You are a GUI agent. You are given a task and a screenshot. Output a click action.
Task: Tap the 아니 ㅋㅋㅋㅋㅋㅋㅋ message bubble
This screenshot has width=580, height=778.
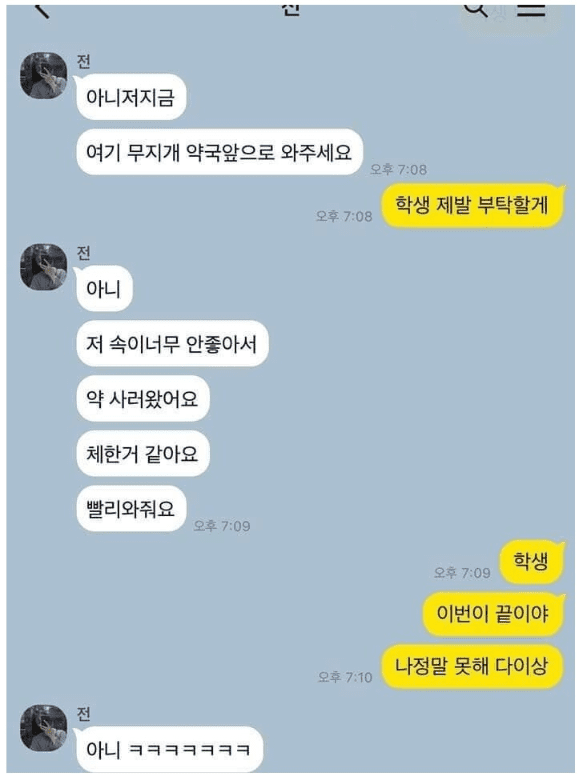pos(169,749)
